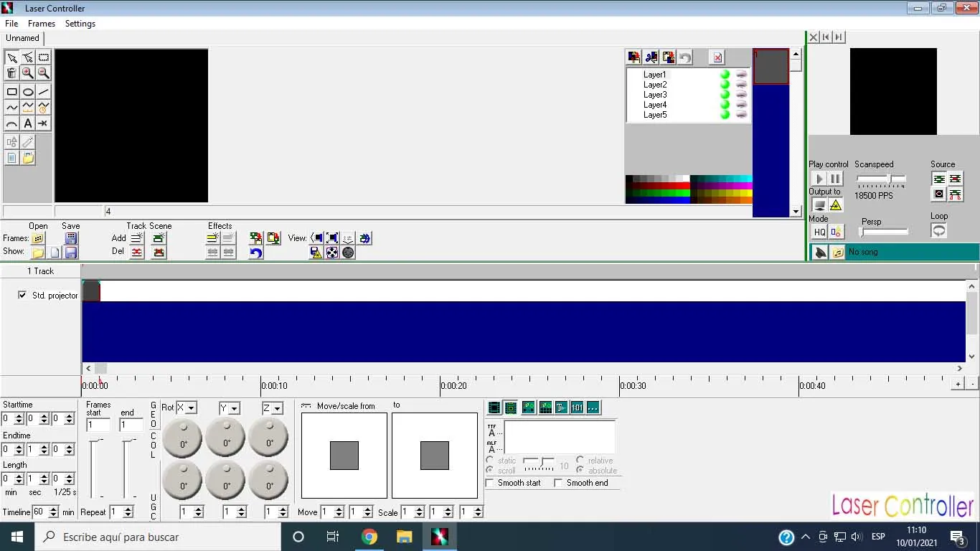Viewport: 980px width, 551px height.
Task: Save frames with the Frames Save icon
Action: click(x=71, y=238)
